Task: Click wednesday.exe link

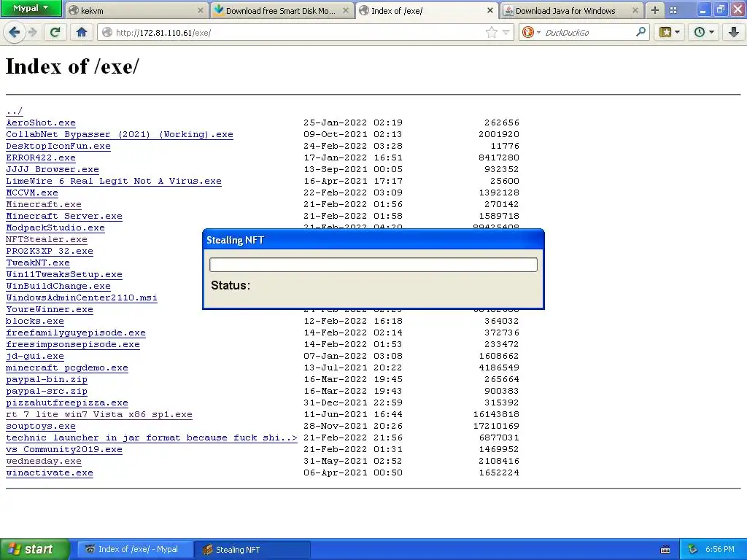Action: click(43, 461)
